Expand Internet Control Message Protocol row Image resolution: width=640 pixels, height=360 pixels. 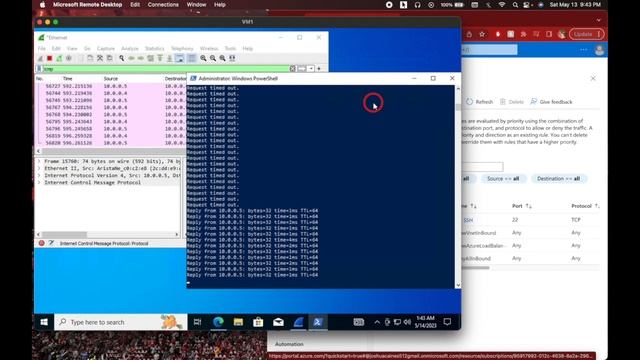39,182
